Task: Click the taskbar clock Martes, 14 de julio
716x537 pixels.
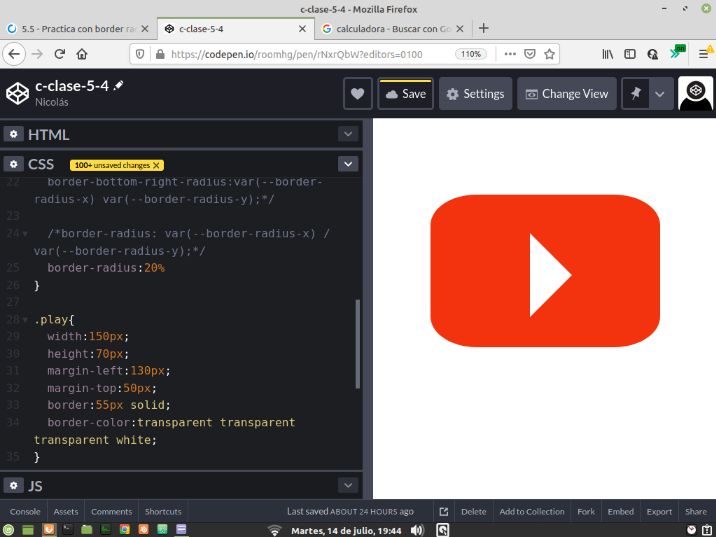Action: click(346, 531)
